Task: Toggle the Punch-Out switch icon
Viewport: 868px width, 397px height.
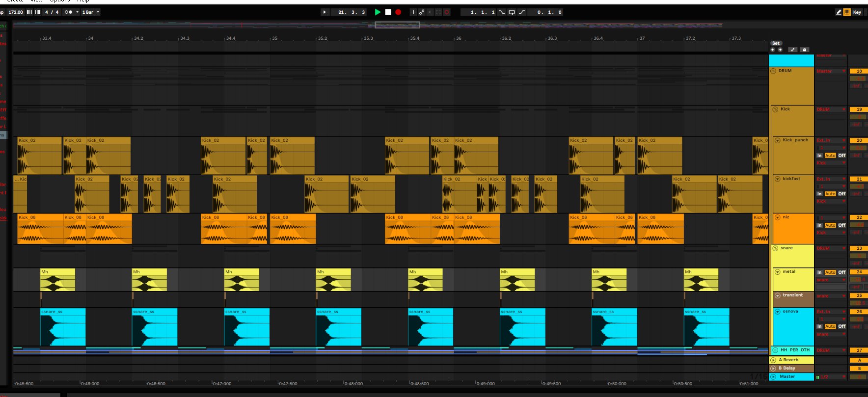Action: click(x=522, y=12)
